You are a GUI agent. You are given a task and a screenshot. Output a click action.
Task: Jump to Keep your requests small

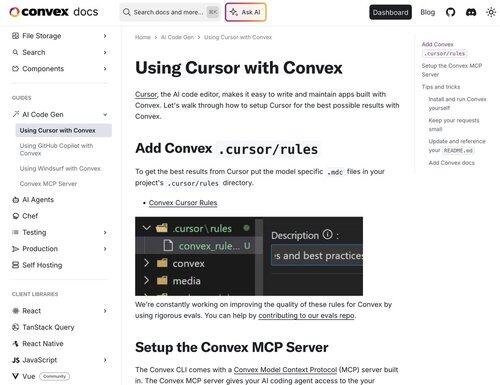(x=454, y=125)
